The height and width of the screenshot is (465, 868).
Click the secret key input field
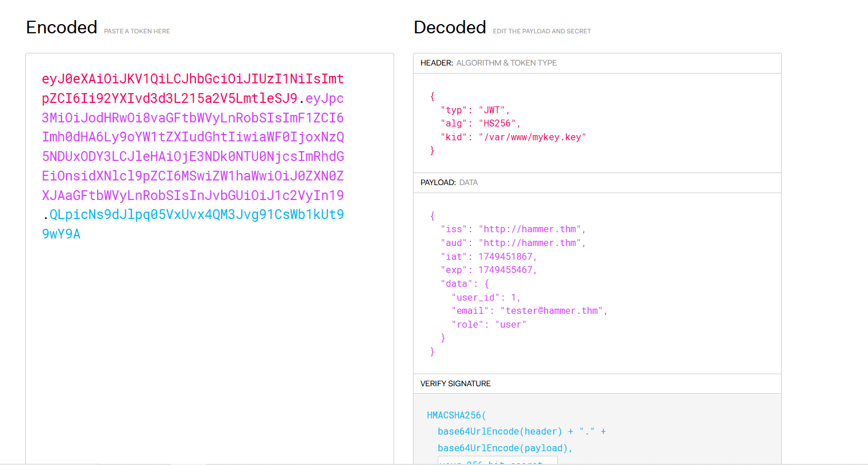[497, 461]
